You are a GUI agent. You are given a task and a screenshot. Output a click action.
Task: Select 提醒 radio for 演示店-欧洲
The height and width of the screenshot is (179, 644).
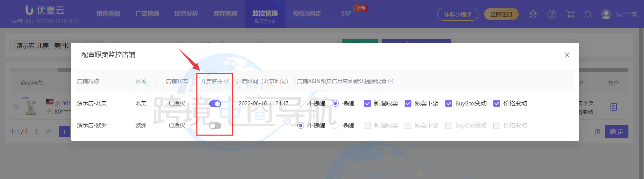point(335,125)
